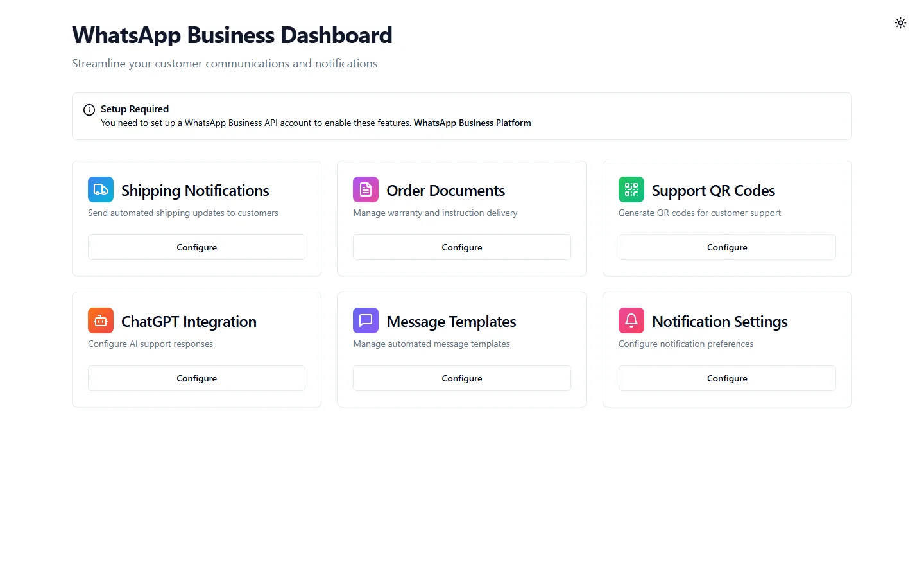Configure Shipping Notifications
924x578 pixels.
tap(196, 247)
